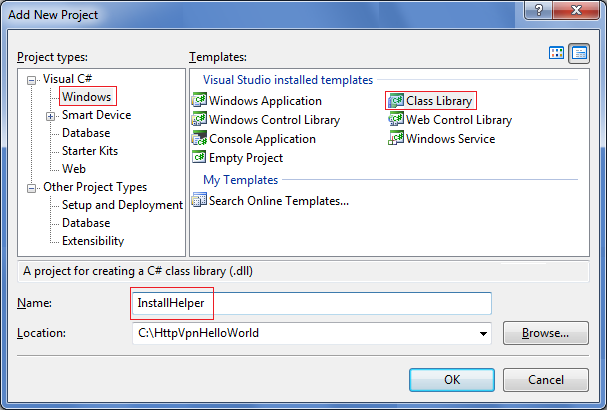
Task: Click the Windows Control Library template icon
Action: tap(199, 119)
